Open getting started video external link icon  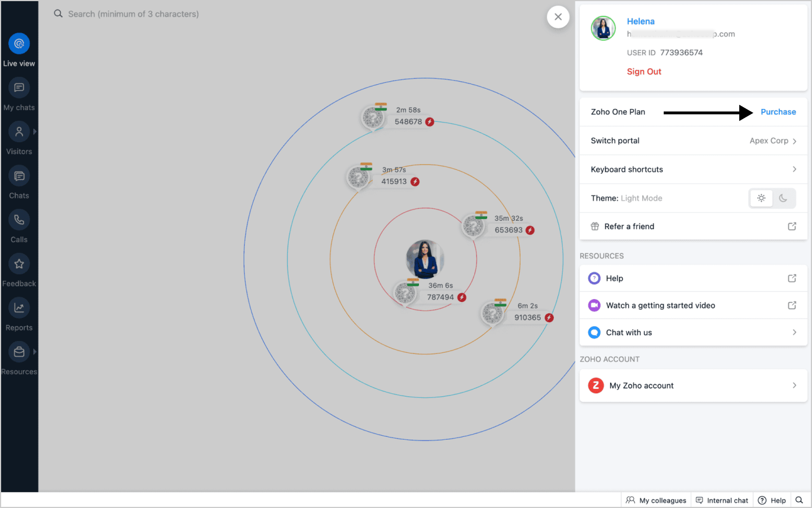click(792, 305)
